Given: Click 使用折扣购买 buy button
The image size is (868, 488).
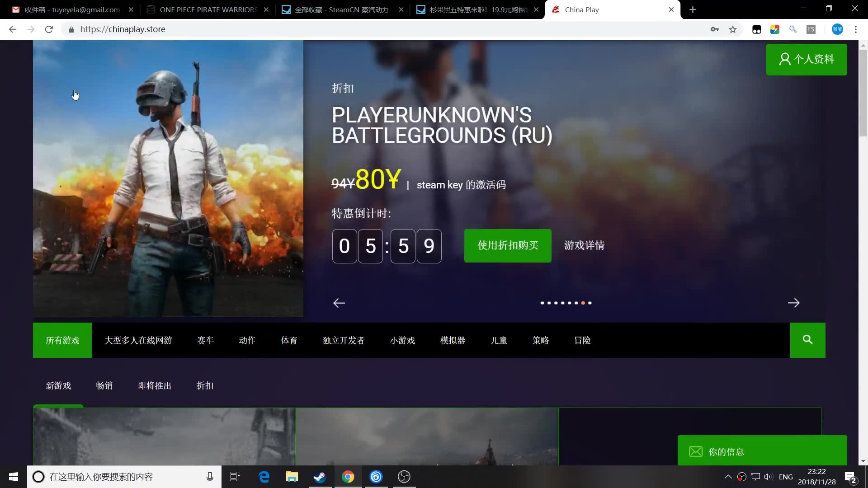Looking at the screenshot, I should (508, 245).
